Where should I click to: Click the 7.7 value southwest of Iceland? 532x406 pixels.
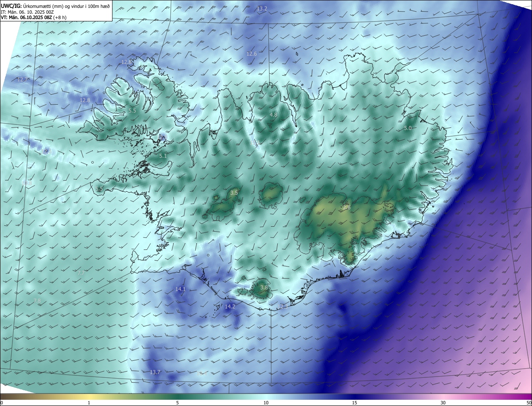pos(81,273)
